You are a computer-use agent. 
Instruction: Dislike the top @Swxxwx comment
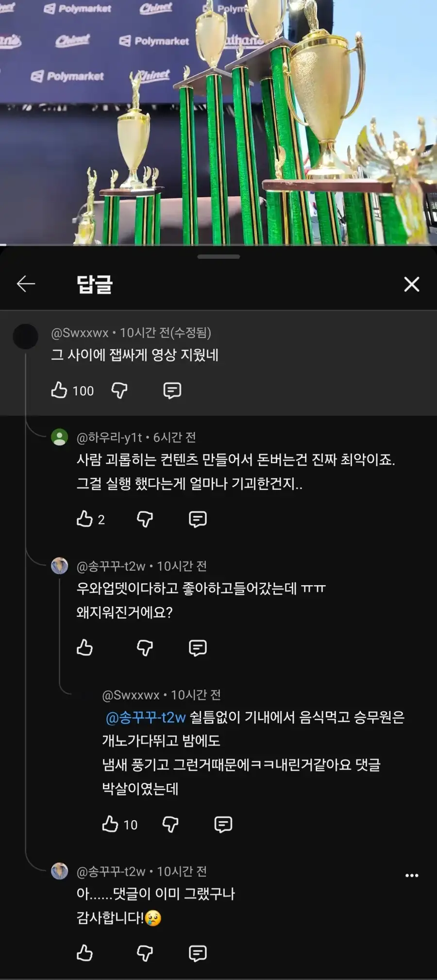(x=119, y=390)
